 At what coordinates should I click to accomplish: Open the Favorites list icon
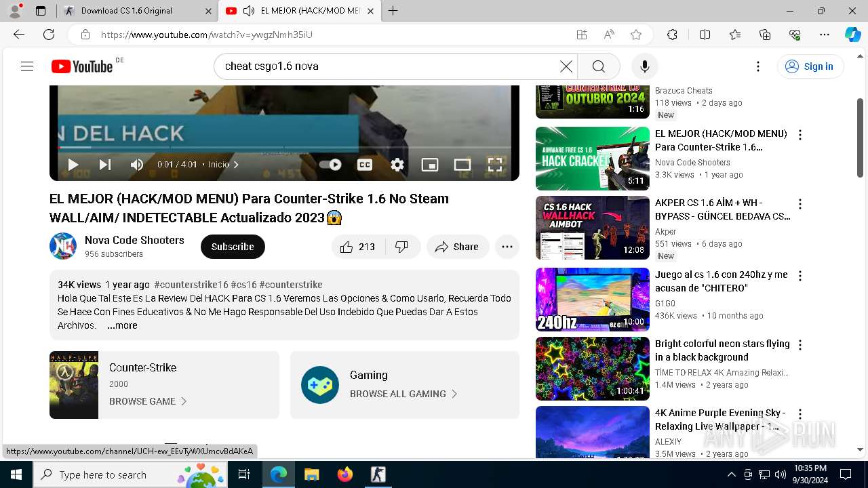tap(735, 35)
